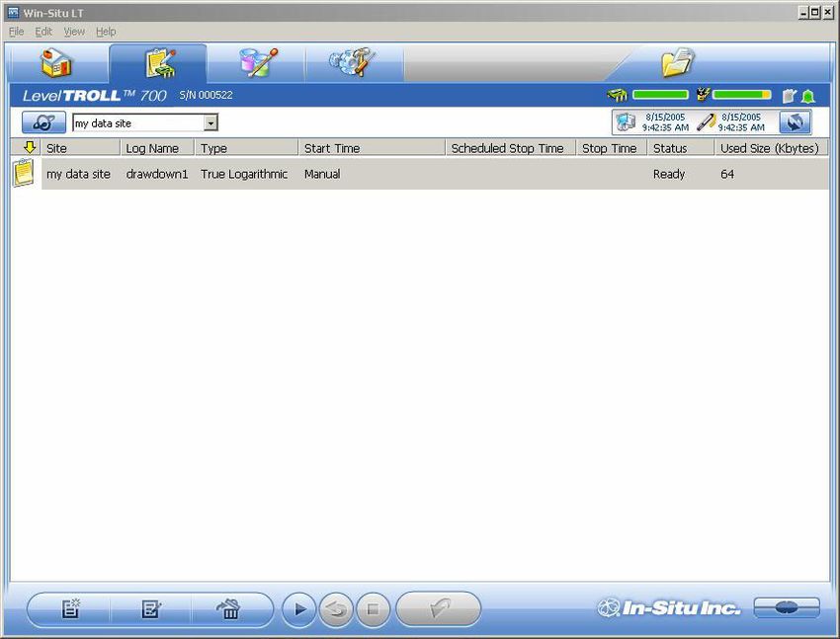The image size is (840, 639).
Task: Click the 'my data site' cell in drawdown1 row
Action: click(x=78, y=174)
